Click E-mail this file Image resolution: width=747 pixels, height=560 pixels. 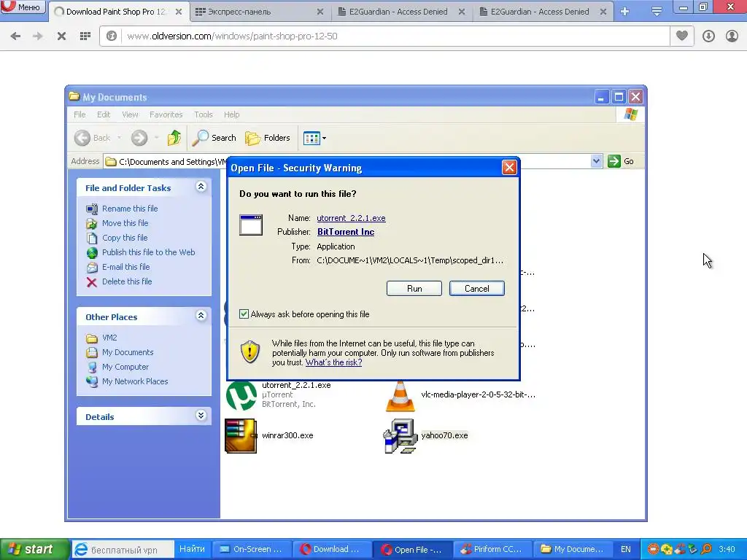(125, 267)
